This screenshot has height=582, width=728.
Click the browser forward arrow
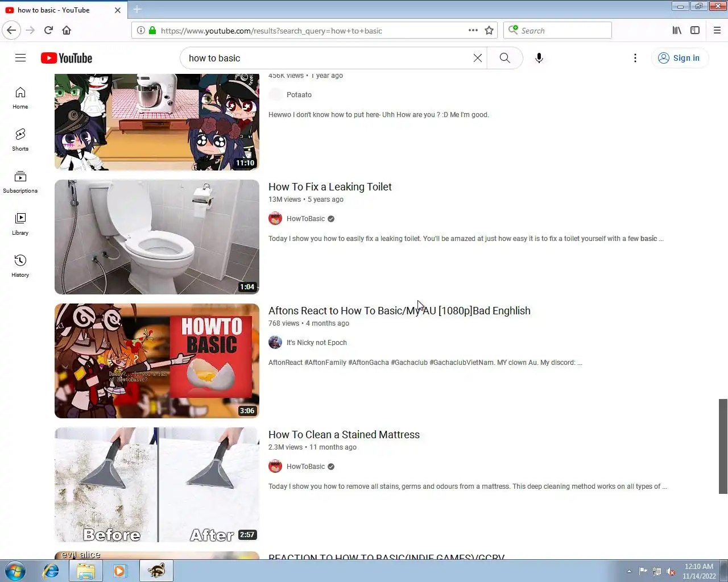click(x=31, y=30)
